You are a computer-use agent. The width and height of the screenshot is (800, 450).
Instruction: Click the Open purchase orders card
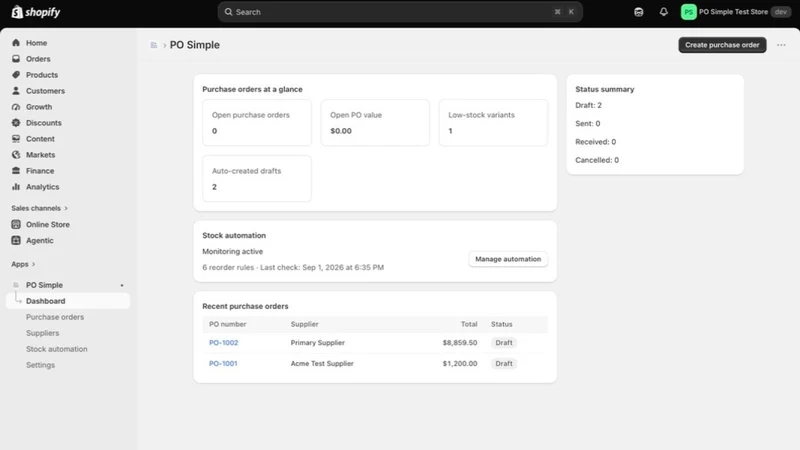pos(257,122)
